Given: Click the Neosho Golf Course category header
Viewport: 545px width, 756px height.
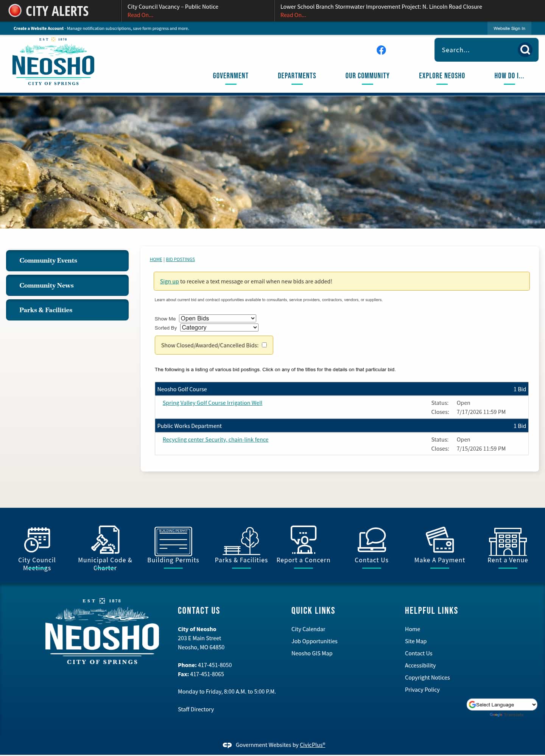Looking at the screenshot, I should (x=341, y=389).
